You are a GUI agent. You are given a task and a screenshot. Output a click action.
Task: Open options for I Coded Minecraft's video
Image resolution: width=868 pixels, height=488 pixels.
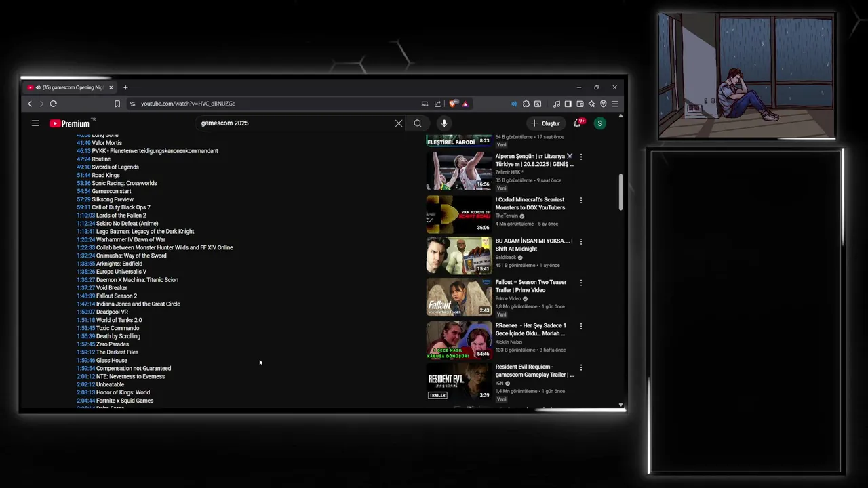[x=581, y=201]
